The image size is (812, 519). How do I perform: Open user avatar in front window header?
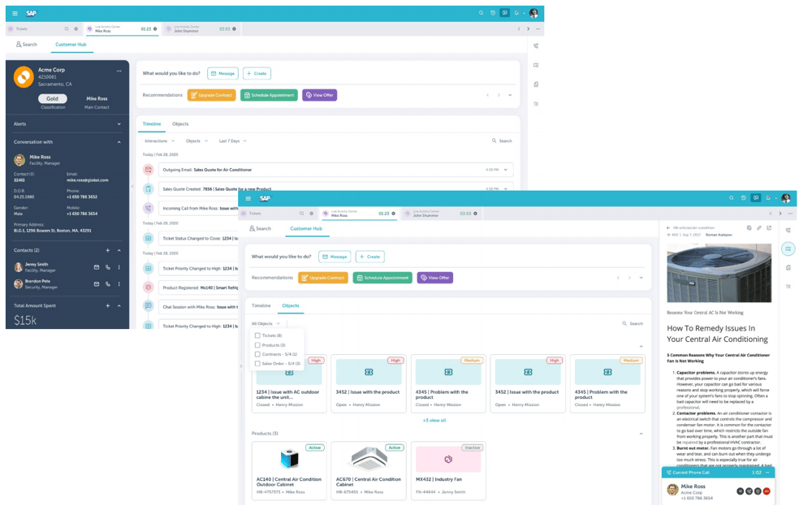point(786,198)
